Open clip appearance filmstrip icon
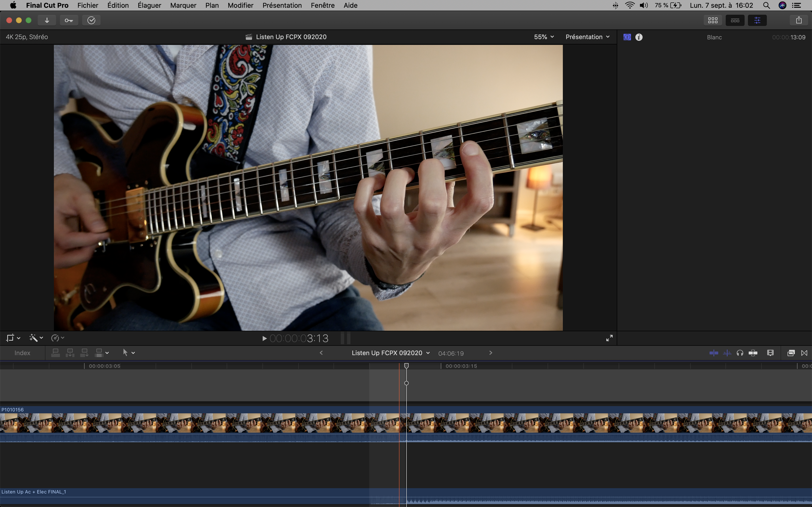 click(x=770, y=353)
